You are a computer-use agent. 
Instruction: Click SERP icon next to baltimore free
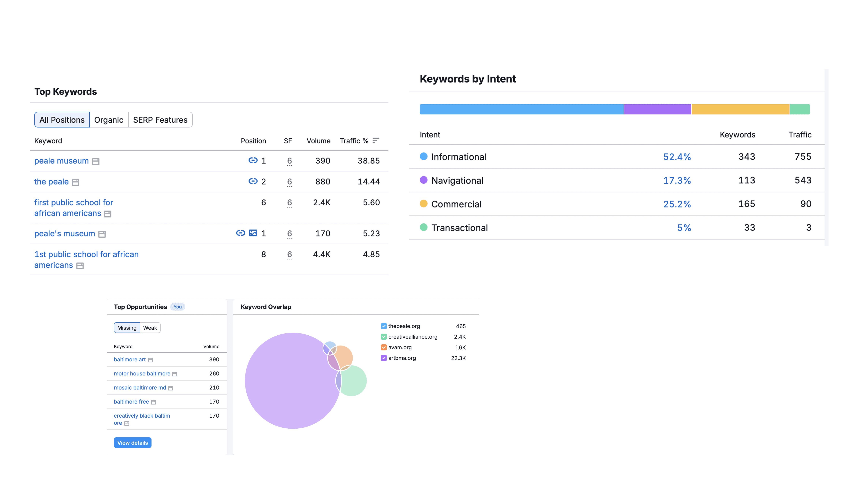point(153,402)
